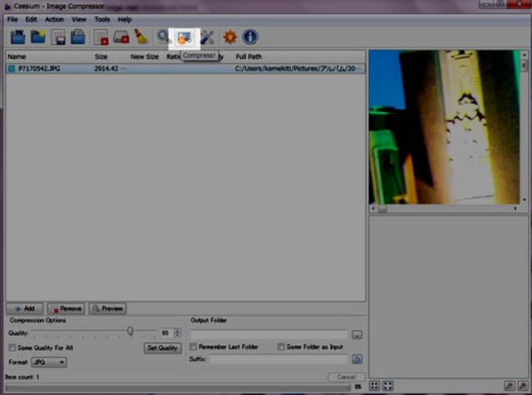Click the floppy disk Save List icon
This screenshot has width=532, height=395.
point(59,37)
